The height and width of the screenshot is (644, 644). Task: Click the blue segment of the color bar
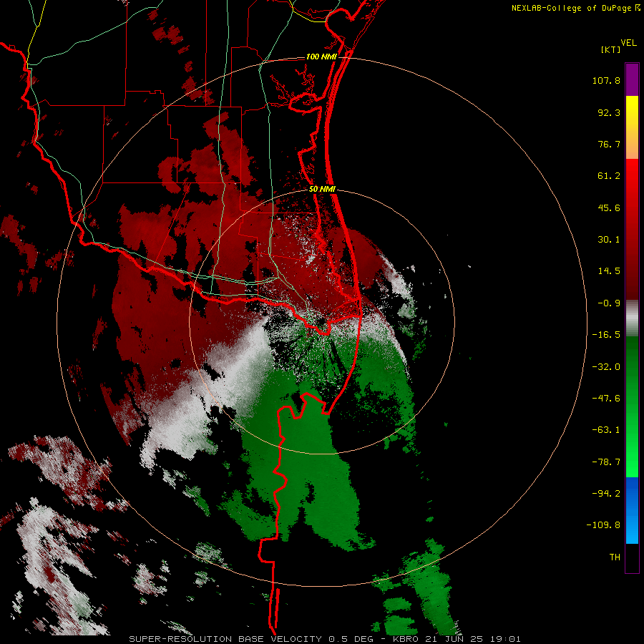point(632,510)
